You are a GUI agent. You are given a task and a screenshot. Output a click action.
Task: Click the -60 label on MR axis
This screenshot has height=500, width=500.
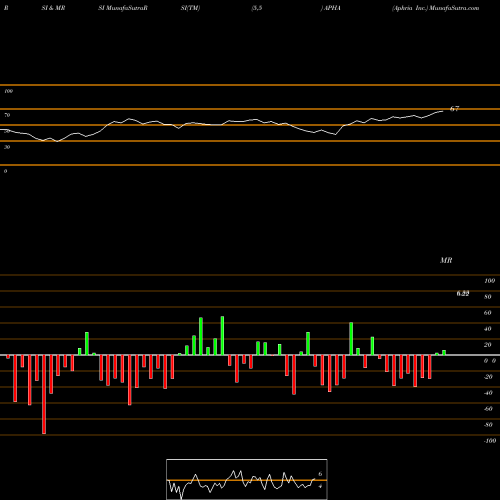coord(488,409)
